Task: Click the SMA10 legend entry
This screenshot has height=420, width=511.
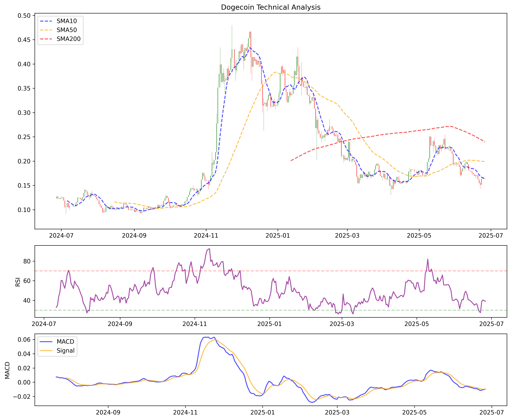Action: [x=67, y=21]
